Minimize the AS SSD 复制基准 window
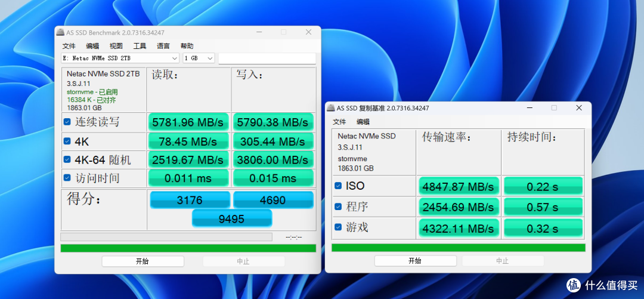 (530, 108)
